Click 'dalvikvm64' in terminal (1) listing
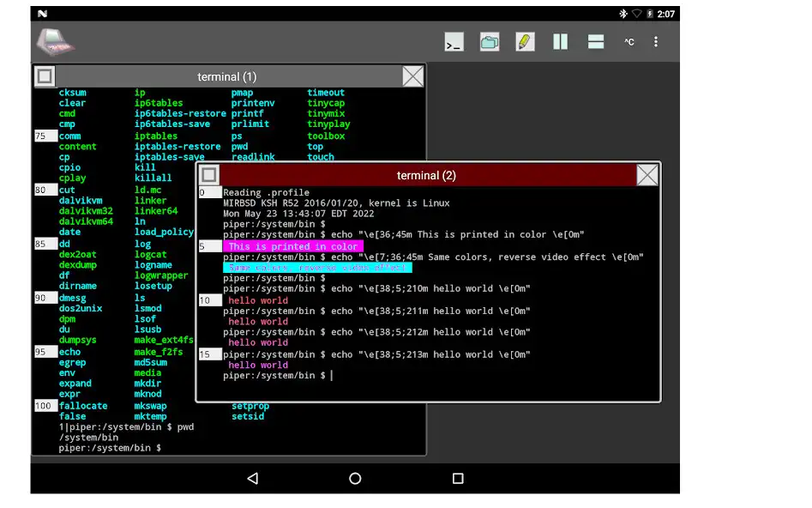 click(x=86, y=221)
